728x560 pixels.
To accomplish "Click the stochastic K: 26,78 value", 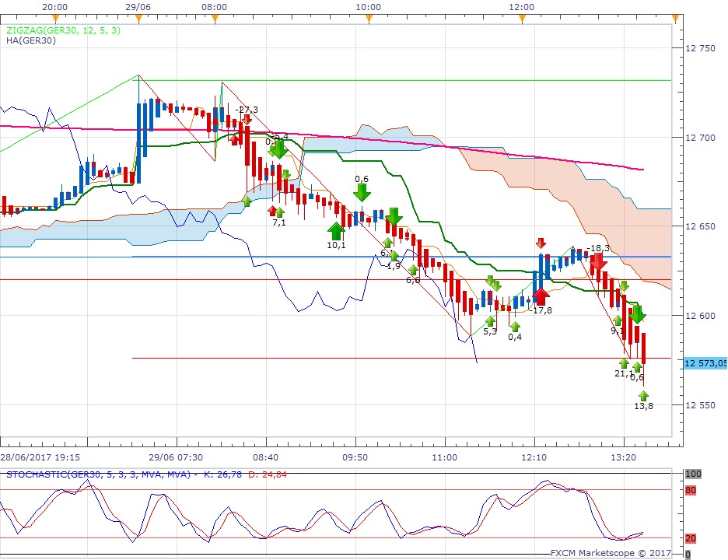I will pos(223,474).
